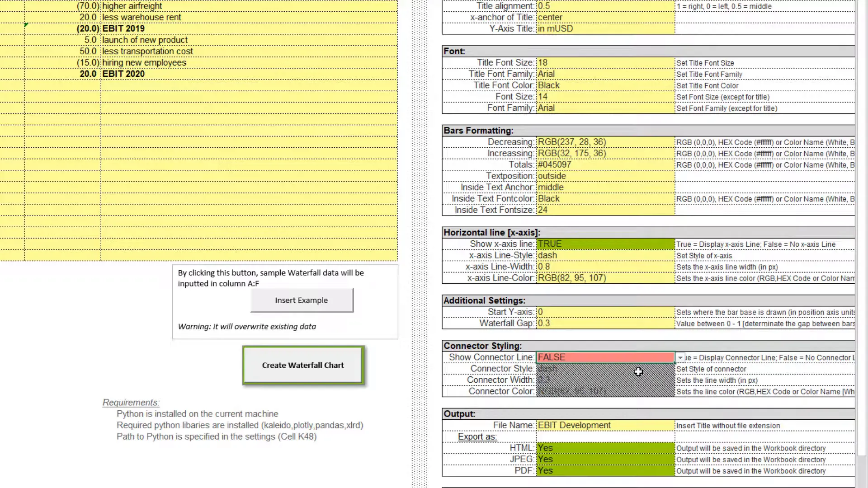Click the HTML export Yes cell
868x488 pixels.
pos(604,448)
